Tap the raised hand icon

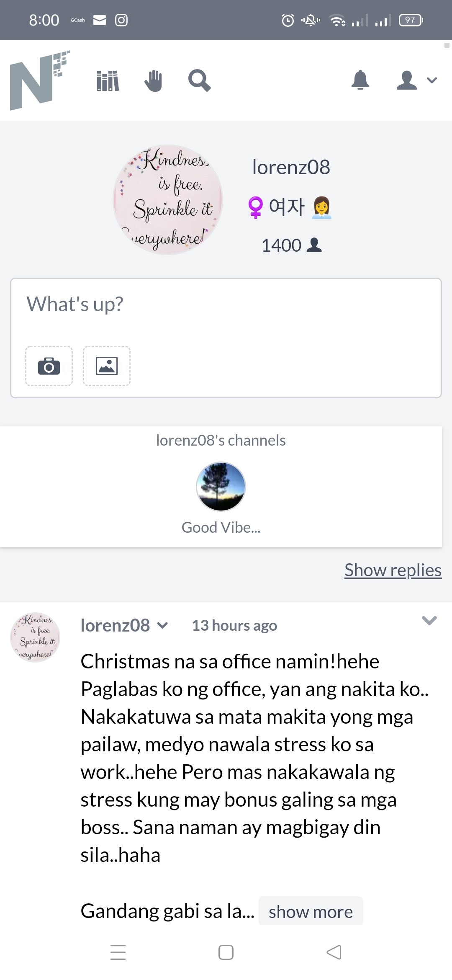point(153,80)
